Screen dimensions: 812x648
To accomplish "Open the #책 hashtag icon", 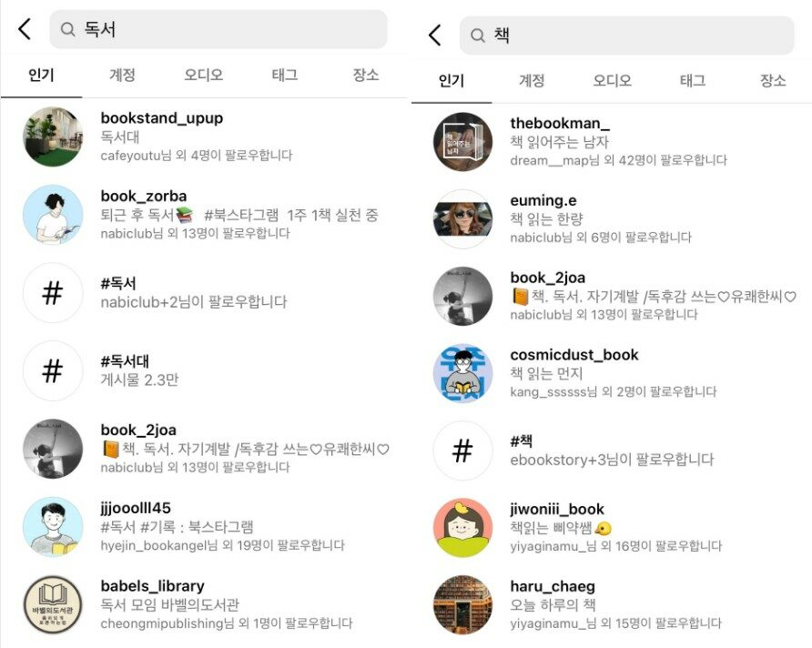I will click(462, 451).
